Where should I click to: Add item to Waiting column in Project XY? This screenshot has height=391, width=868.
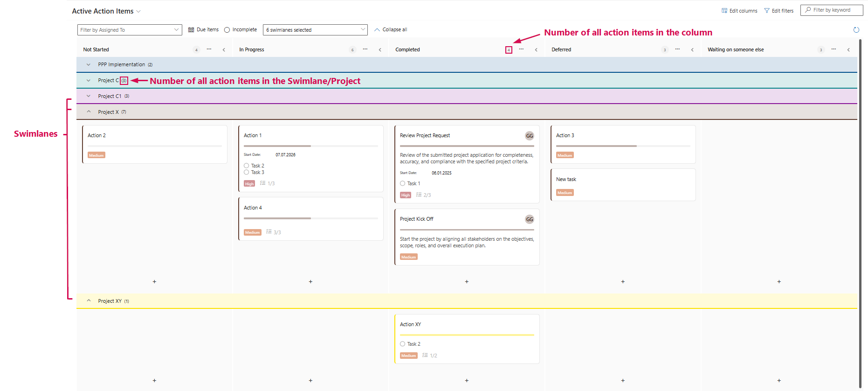point(779,381)
